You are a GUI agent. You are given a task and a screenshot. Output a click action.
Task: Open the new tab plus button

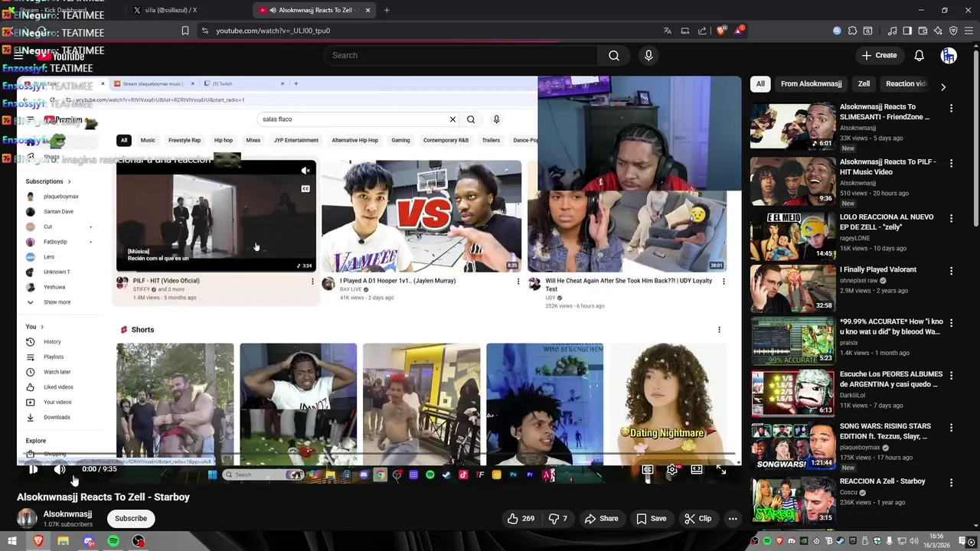click(x=387, y=10)
